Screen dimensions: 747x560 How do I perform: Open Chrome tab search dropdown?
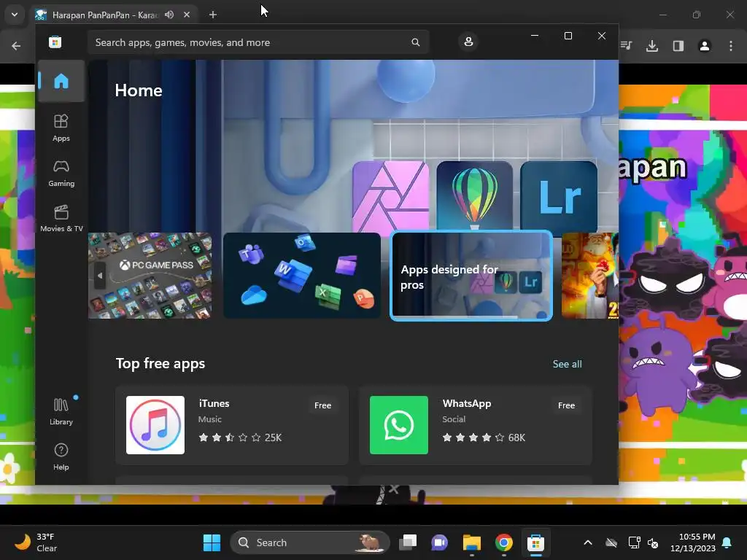click(x=15, y=15)
